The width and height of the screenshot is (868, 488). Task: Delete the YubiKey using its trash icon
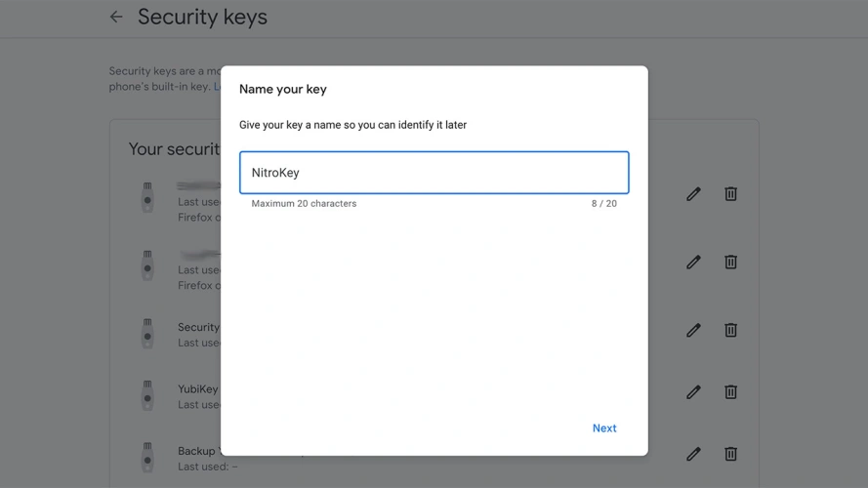pos(730,391)
